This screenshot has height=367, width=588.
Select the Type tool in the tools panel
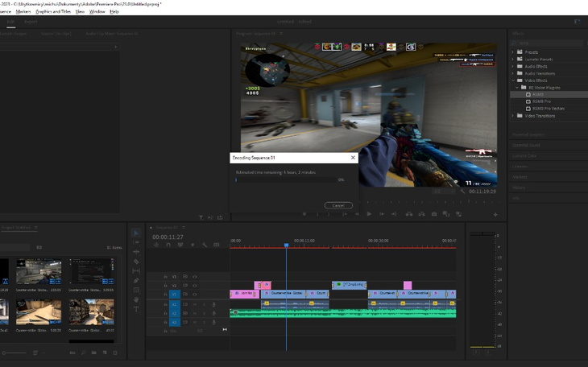[136, 309]
